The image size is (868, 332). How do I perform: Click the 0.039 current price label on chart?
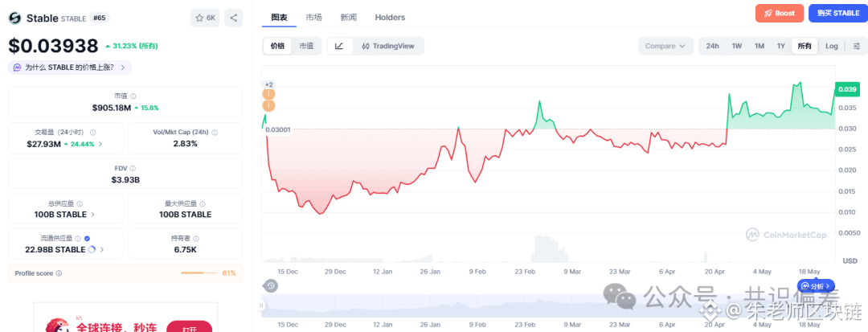(847, 89)
